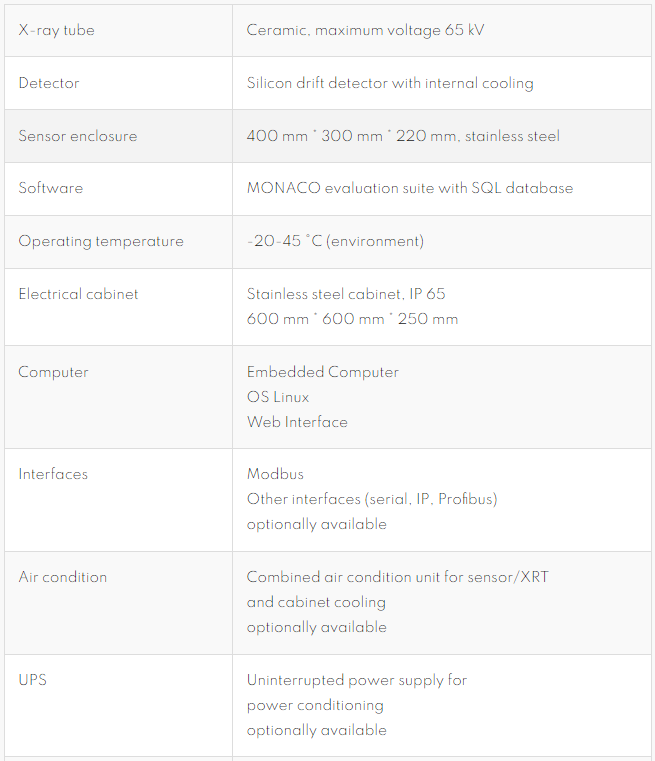
Task: Select the Detector row label
Action: click(x=49, y=83)
